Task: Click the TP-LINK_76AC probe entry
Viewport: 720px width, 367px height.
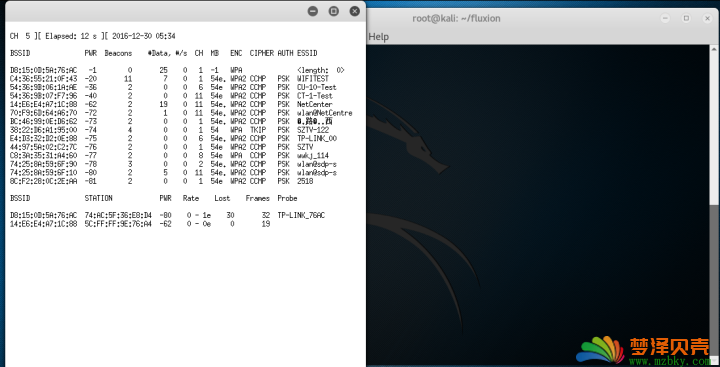Action: point(301,215)
